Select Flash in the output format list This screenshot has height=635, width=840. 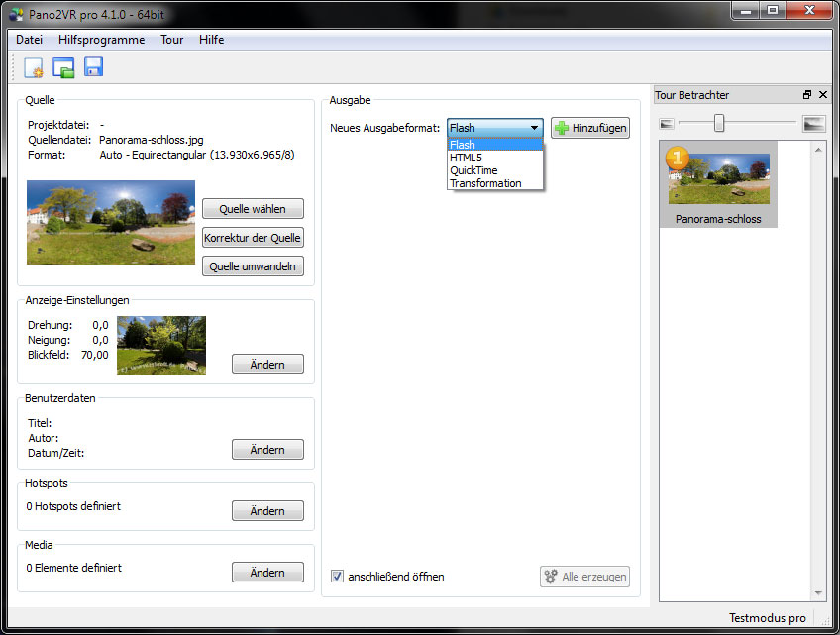494,145
